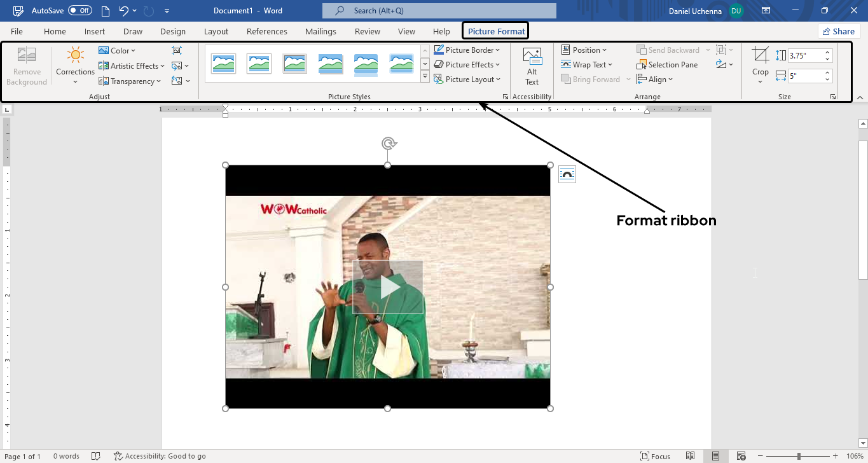This screenshot has width=868, height=463.
Task: Switch to Web Layout view
Action: 741,456
